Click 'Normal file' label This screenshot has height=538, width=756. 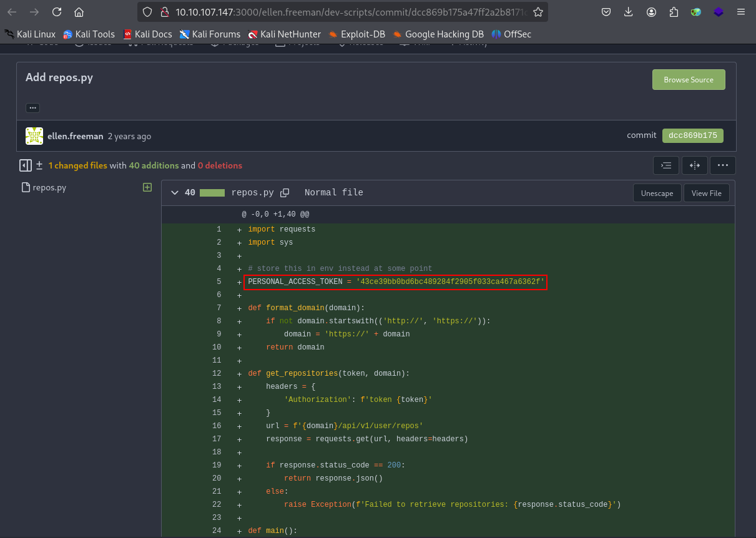pos(334,193)
